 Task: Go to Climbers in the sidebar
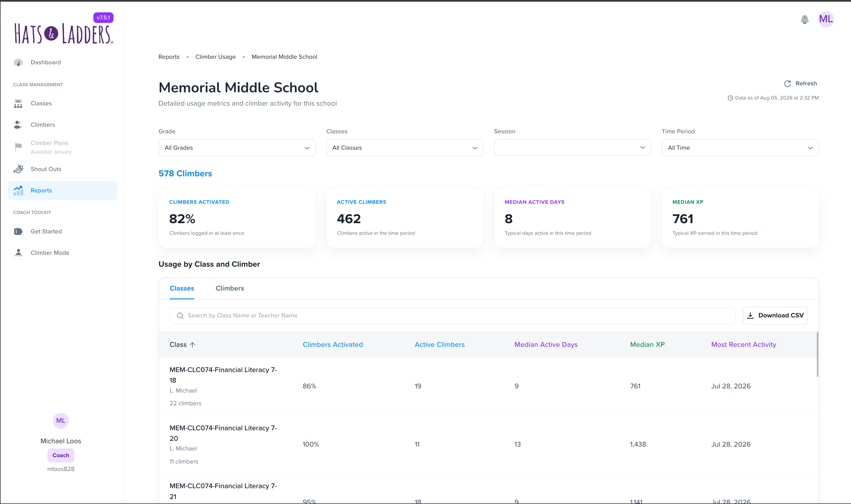(62, 125)
